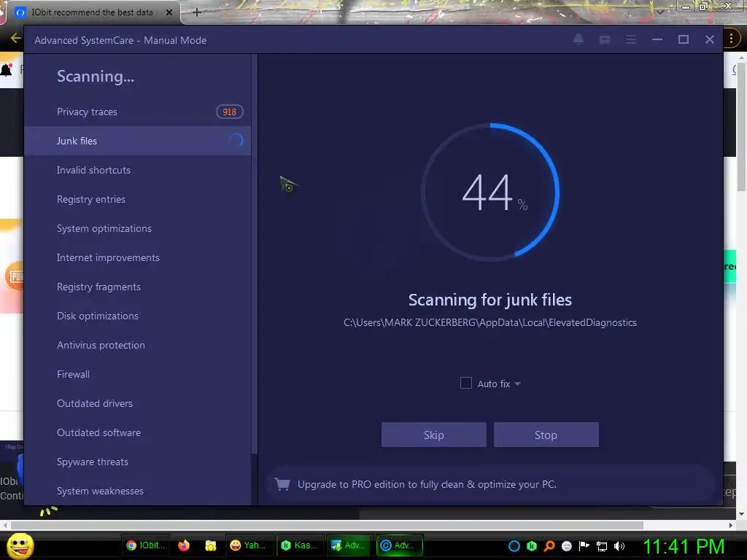The image size is (747, 560).
Task: Click white round face tray icon
Action: point(566,546)
